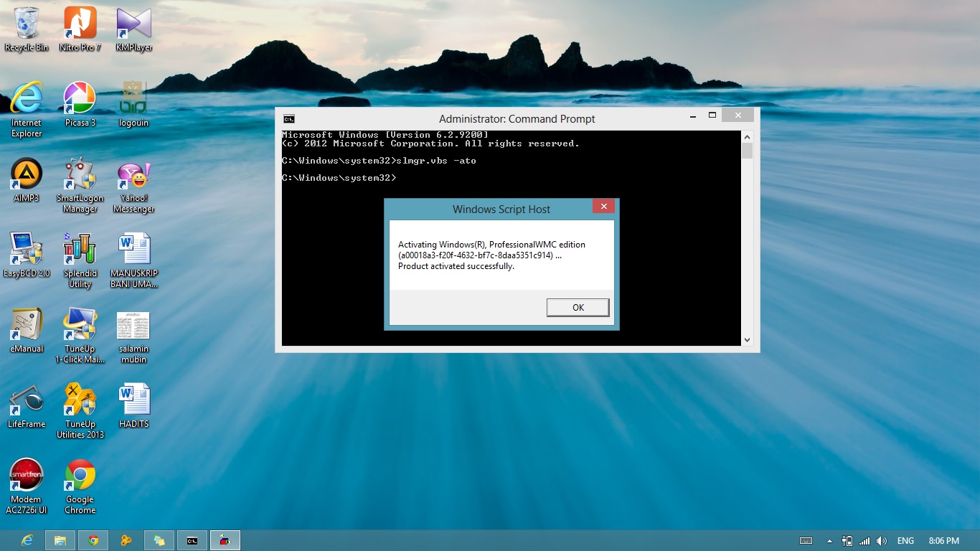Click OK in Windows Script Host dialog
This screenshot has height=551, width=980.
(x=578, y=307)
